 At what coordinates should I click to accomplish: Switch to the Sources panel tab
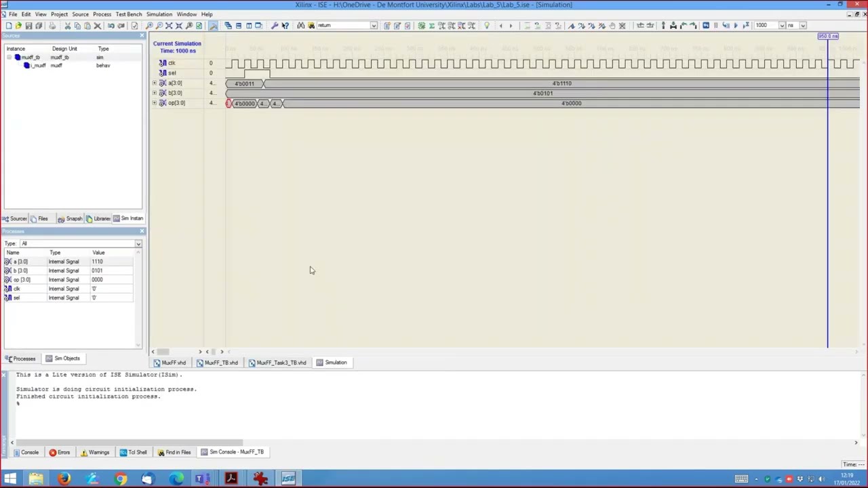click(x=15, y=218)
